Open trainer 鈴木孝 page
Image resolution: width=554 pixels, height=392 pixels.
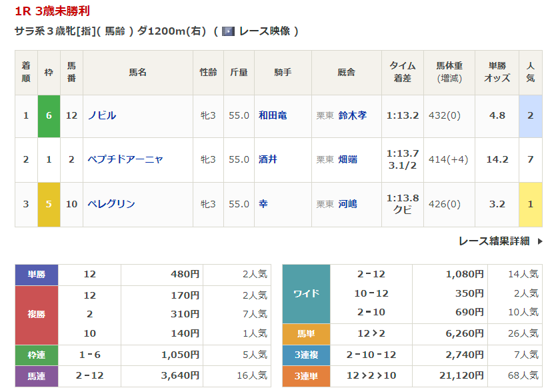tap(352, 115)
